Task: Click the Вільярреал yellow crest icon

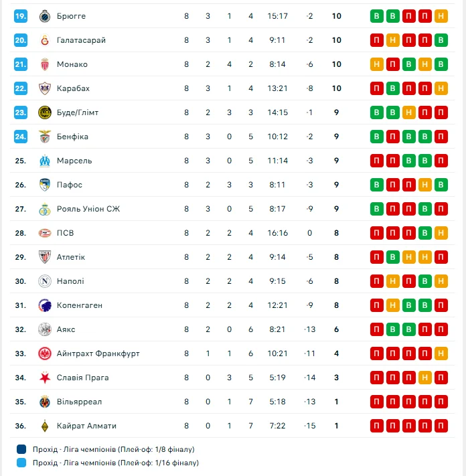Action: pyautogui.click(x=45, y=402)
